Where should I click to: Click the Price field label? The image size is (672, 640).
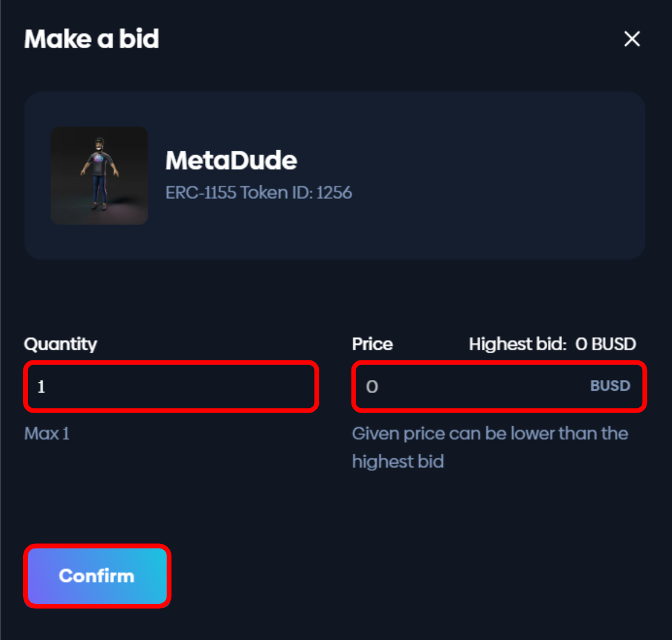coord(372,344)
